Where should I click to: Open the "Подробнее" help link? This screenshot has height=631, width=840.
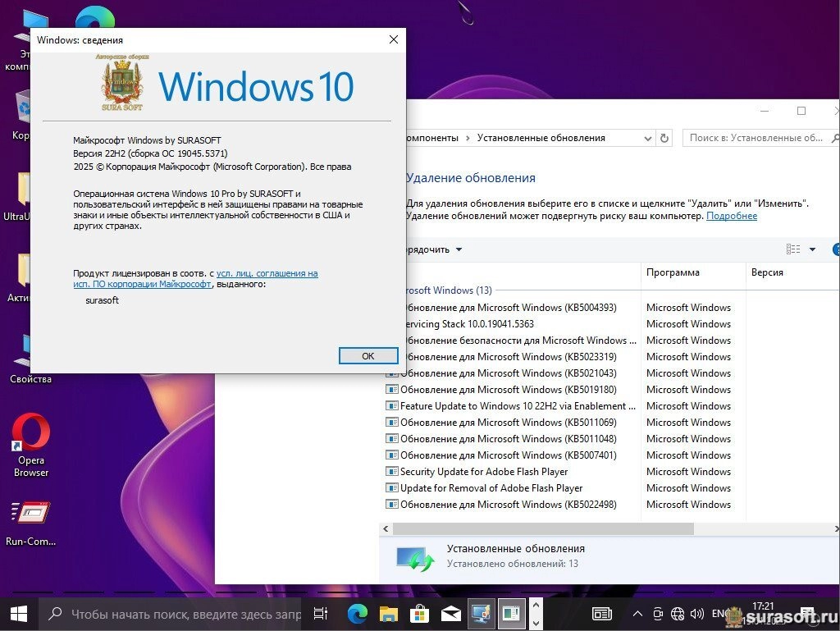(x=732, y=216)
